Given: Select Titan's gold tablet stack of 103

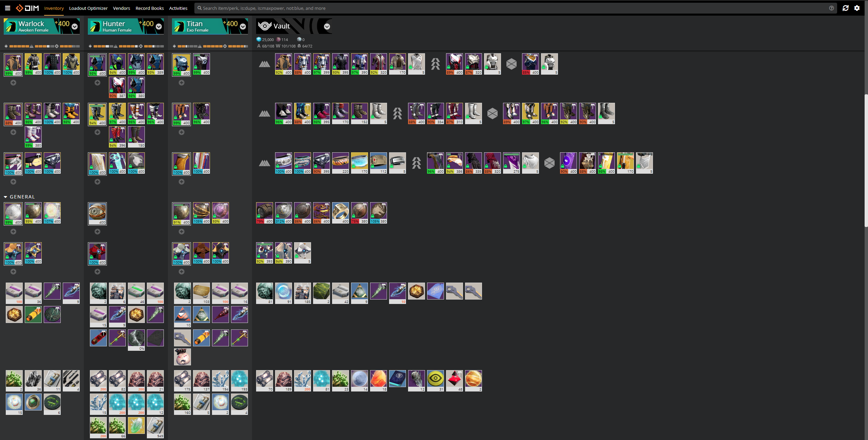Looking at the screenshot, I should (201, 293).
